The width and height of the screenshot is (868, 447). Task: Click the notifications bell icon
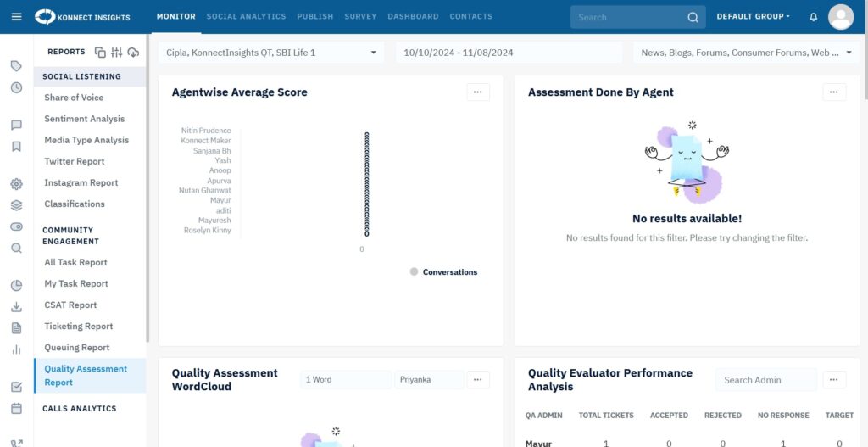click(x=814, y=17)
